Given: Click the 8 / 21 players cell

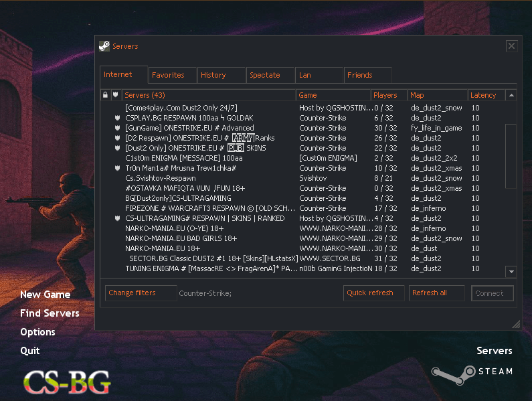Looking at the screenshot, I should (x=383, y=178).
